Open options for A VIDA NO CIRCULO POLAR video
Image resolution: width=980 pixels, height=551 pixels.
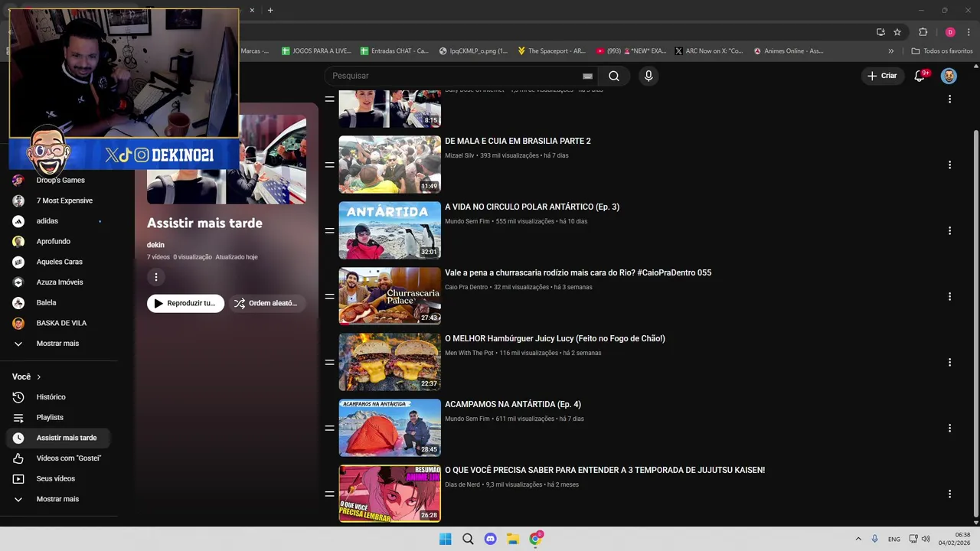[949, 230]
